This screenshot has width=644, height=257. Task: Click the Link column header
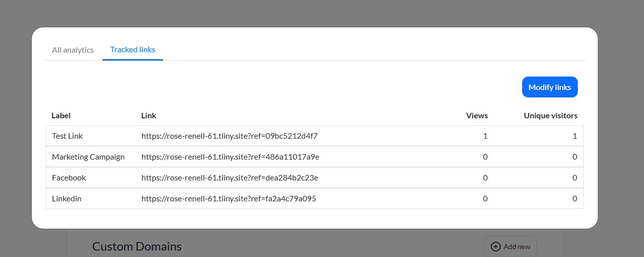click(x=149, y=116)
